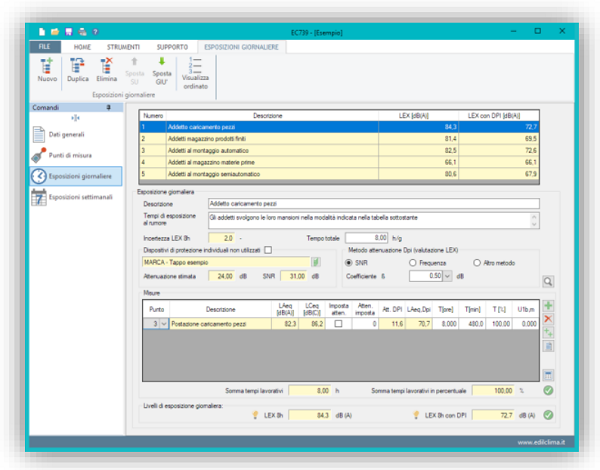Click the Elimina icon in the ribbon
This screenshot has width=600, height=470.
click(106, 67)
